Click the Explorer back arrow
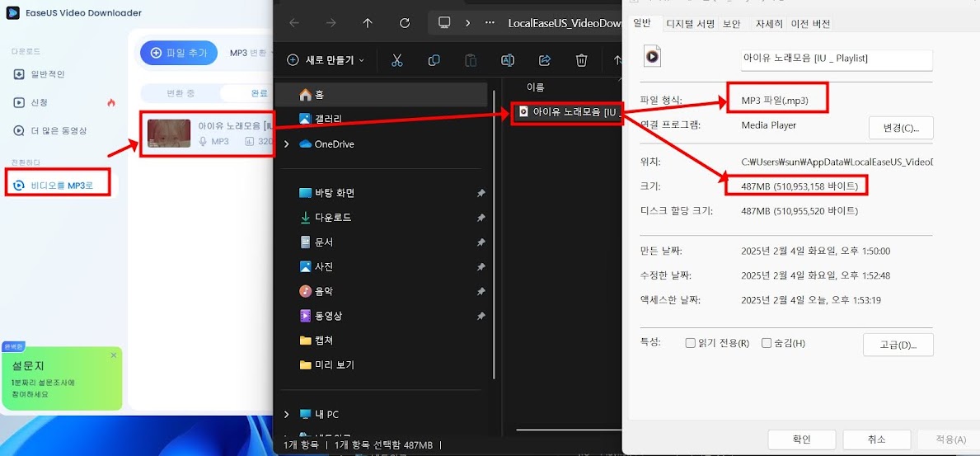 point(294,22)
